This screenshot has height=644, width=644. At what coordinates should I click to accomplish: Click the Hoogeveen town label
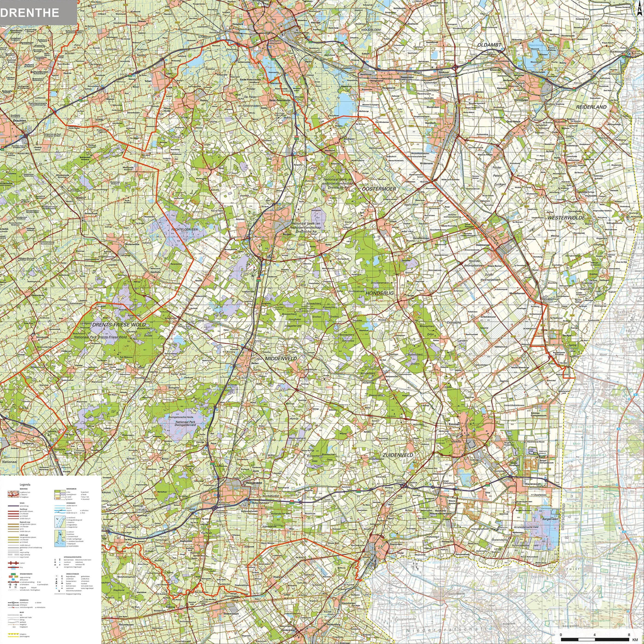(254, 483)
